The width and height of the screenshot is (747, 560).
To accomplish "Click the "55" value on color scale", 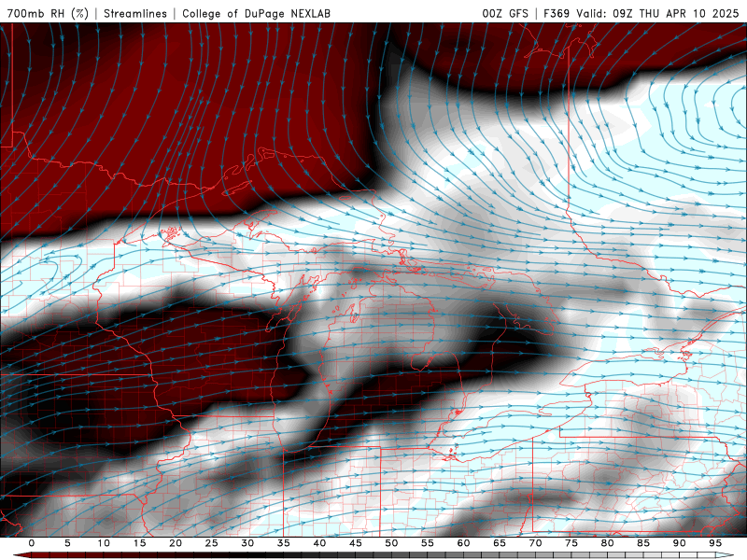I will (428, 543).
